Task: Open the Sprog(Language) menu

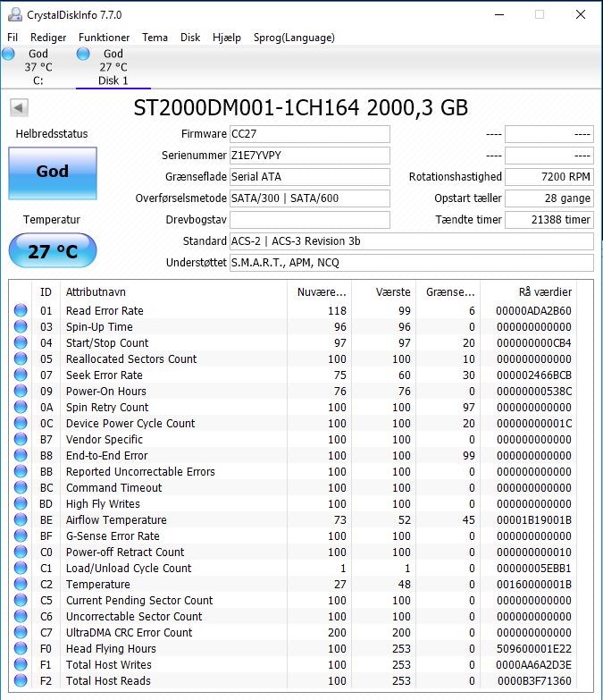Action: (294, 38)
